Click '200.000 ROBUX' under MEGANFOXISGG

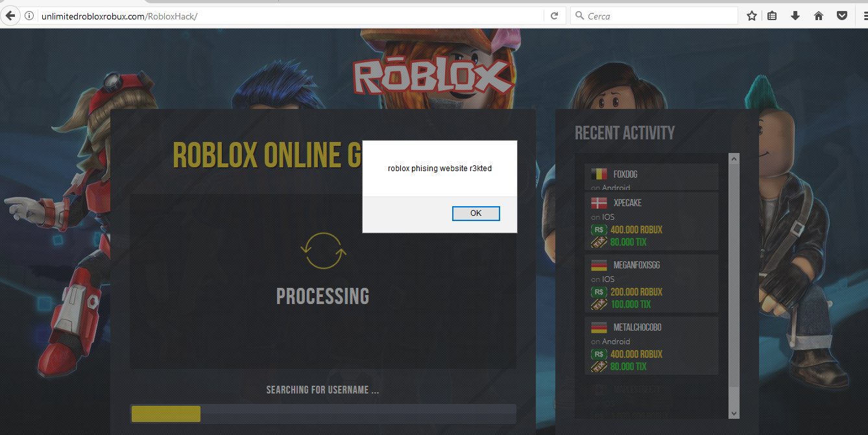[x=636, y=292]
